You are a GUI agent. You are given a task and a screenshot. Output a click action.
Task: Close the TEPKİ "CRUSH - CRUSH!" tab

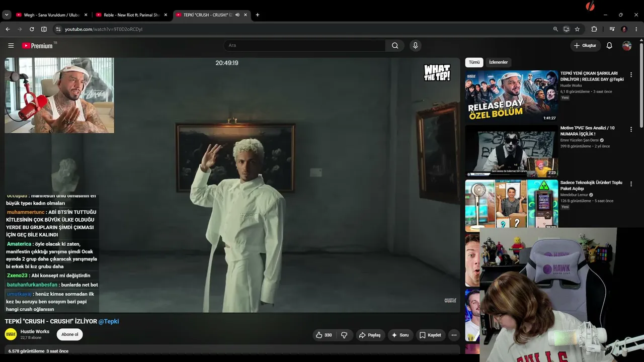[x=246, y=15]
